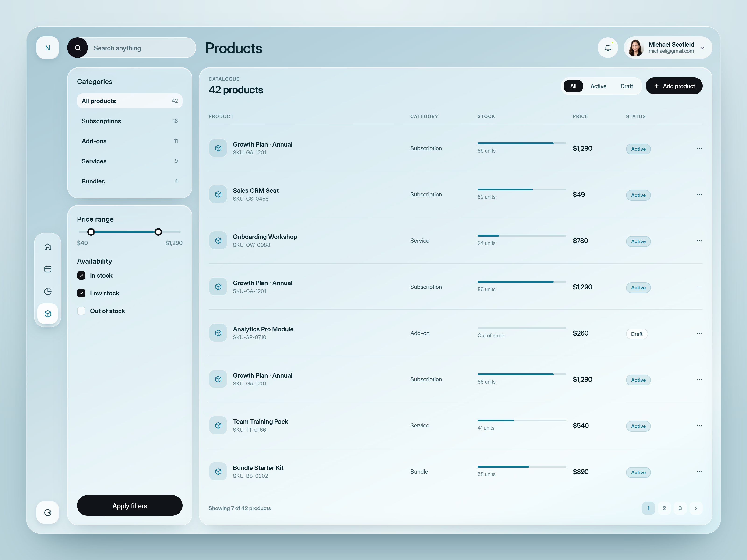Go to page 2
The height and width of the screenshot is (560, 747).
[x=664, y=508]
